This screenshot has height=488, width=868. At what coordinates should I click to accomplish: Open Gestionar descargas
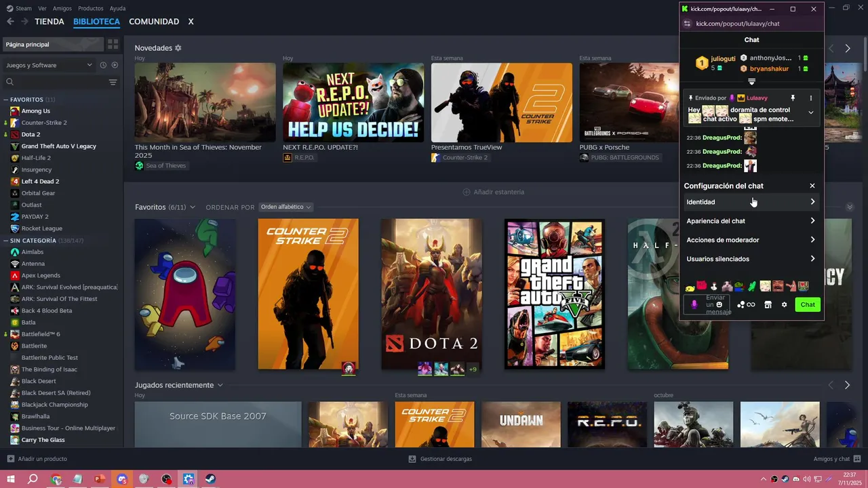pyautogui.click(x=440, y=459)
